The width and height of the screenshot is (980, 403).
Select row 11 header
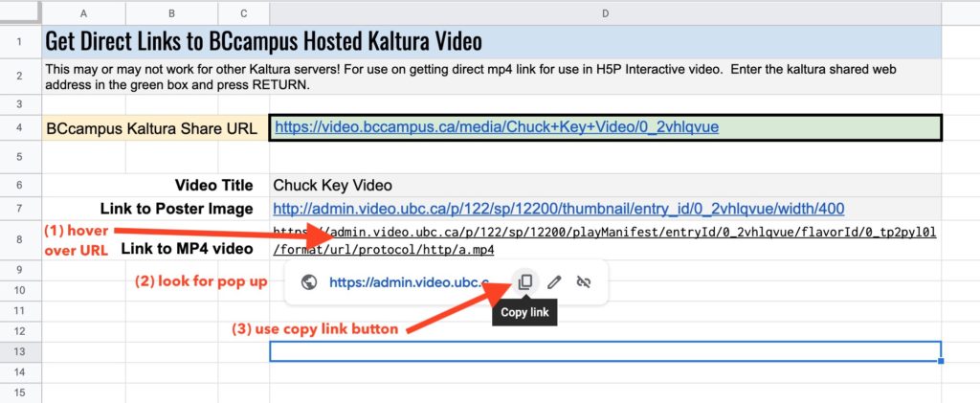tap(21, 311)
